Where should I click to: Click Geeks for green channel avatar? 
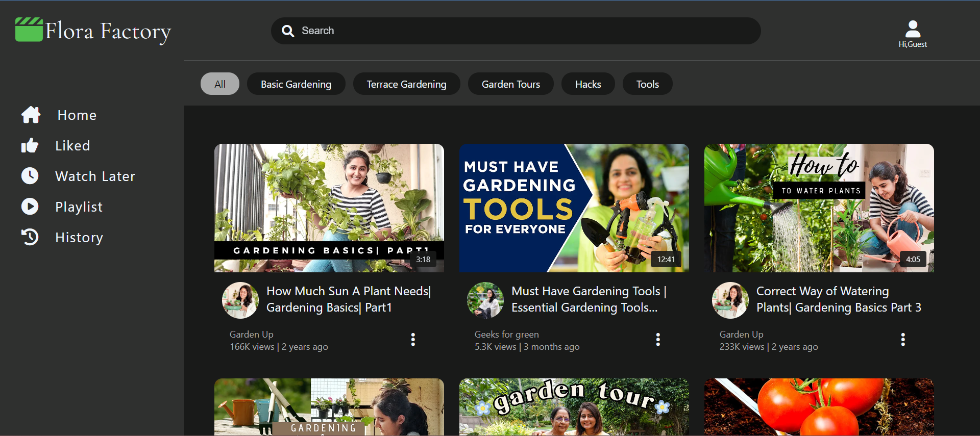[x=485, y=300]
